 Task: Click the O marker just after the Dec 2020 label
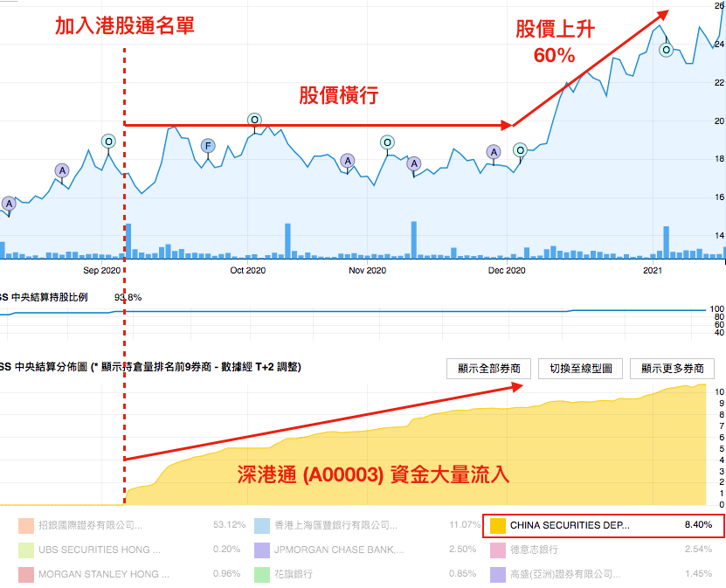520,150
